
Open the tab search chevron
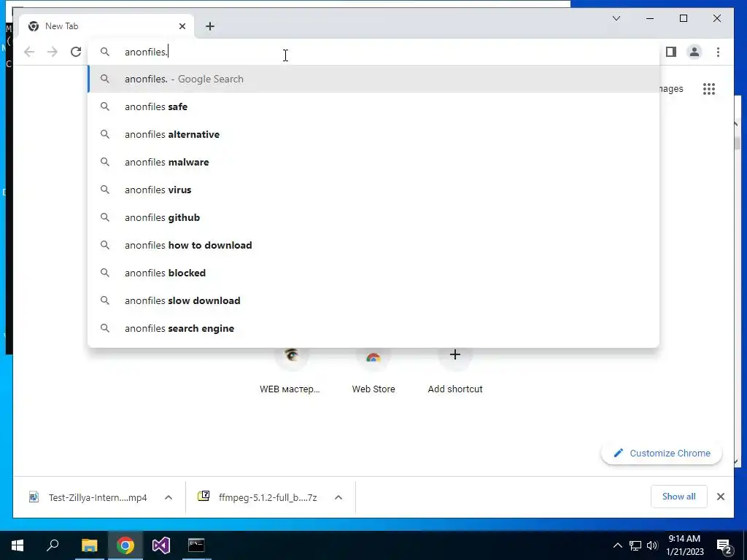click(x=616, y=18)
